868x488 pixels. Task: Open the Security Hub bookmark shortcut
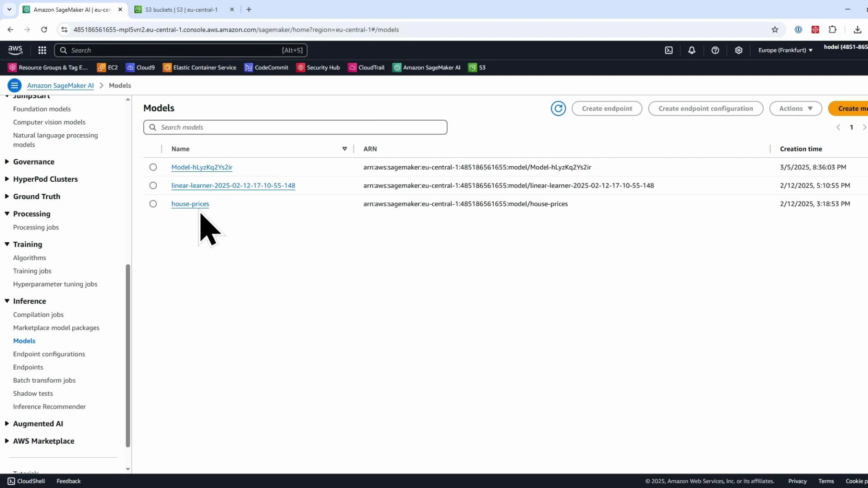coord(301,67)
